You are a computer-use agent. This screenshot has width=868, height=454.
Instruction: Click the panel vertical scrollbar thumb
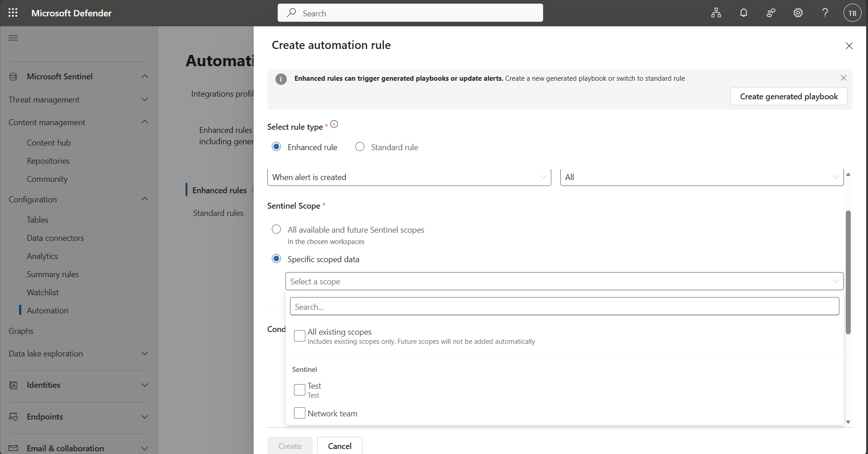point(848,272)
